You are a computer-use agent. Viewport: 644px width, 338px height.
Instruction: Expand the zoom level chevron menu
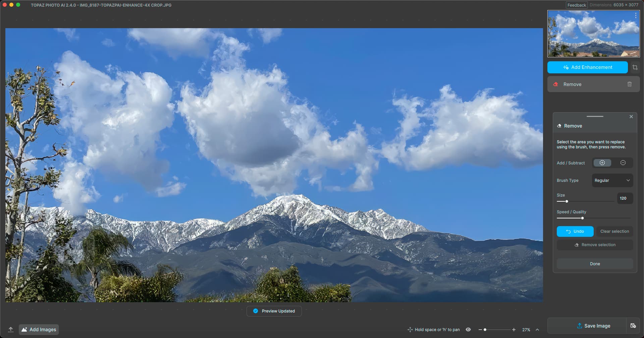coord(537,330)
